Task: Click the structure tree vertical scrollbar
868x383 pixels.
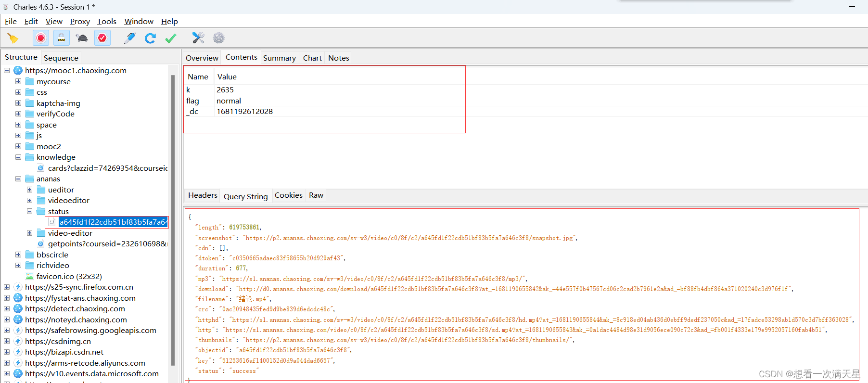Action: [173, 220]
